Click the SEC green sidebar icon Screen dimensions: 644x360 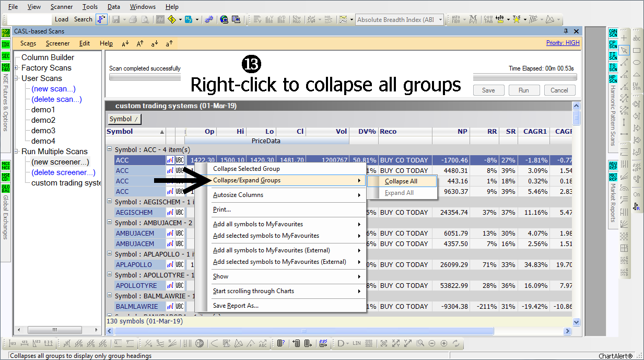coord(6,56)
